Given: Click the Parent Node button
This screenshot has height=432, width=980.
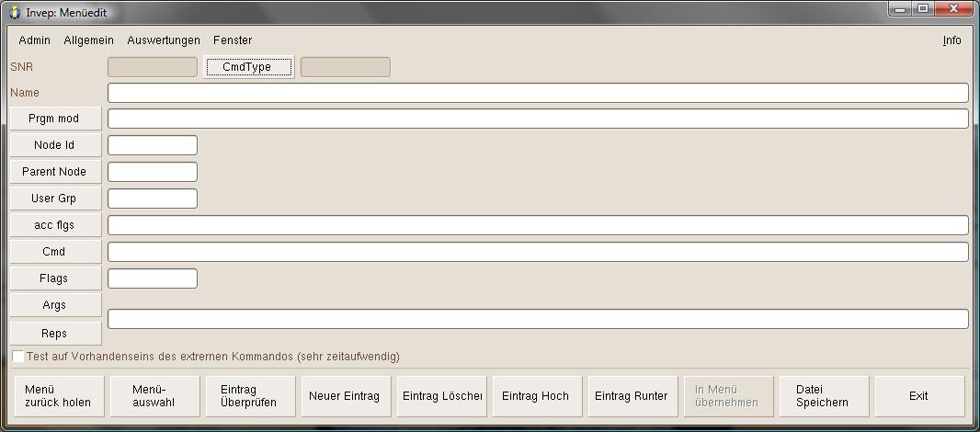Looking at the screenshot, I should (55, 171).
